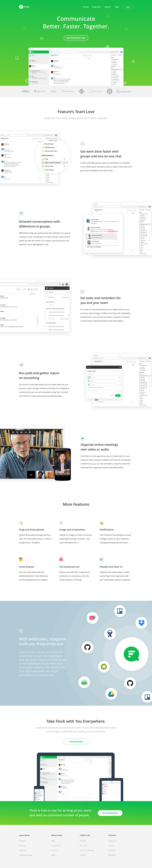Image resolution: width=152 pixels, height=868 pixels.
Task: Click the Terms of Service footer link
Action: coord(87,850)
